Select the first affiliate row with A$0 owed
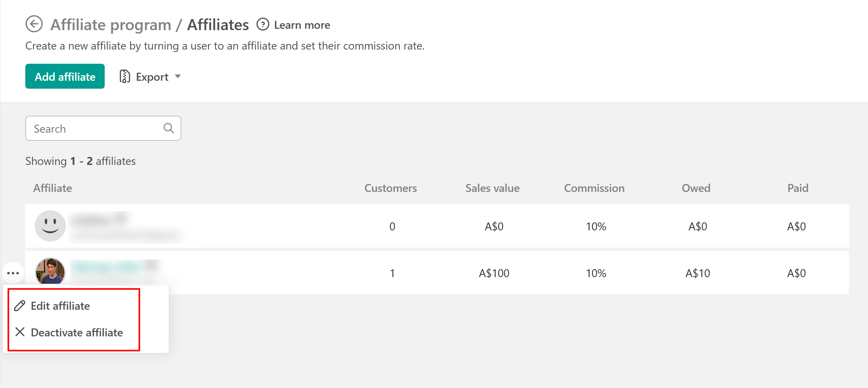Screen dimensions: 868x388 click(437, 226)
